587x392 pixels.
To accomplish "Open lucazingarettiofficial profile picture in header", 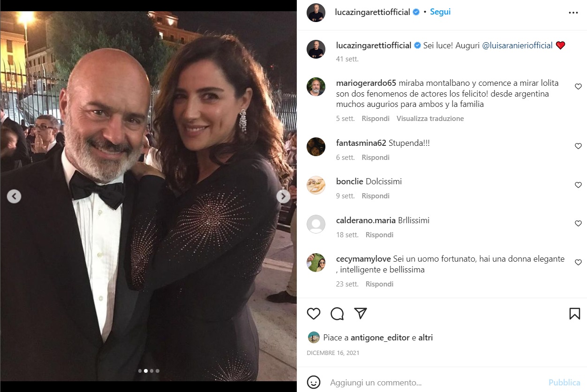I will (316, 13).
